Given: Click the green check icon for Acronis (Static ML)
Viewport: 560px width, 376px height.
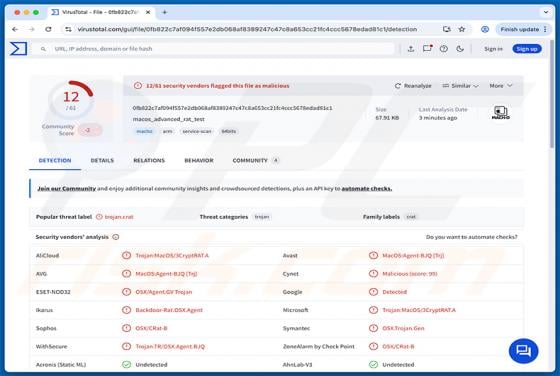Looking at the screenshot, I should [x=126, y=365].
